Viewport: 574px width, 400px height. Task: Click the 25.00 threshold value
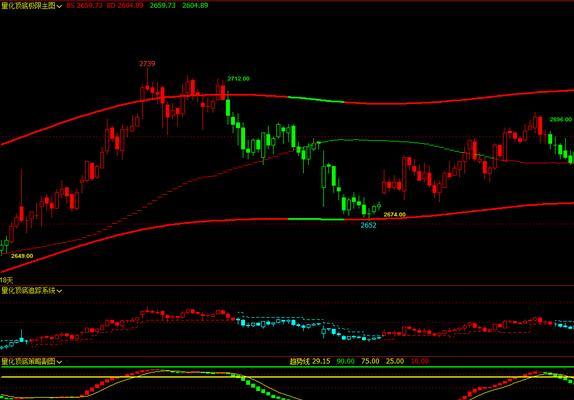[x=395, y=361]
